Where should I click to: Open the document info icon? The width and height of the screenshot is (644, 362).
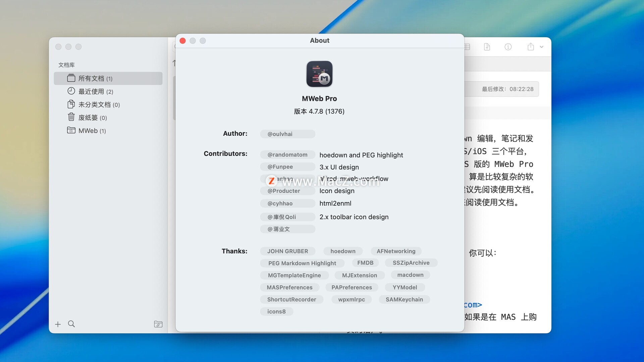click(x=508, y=47)
